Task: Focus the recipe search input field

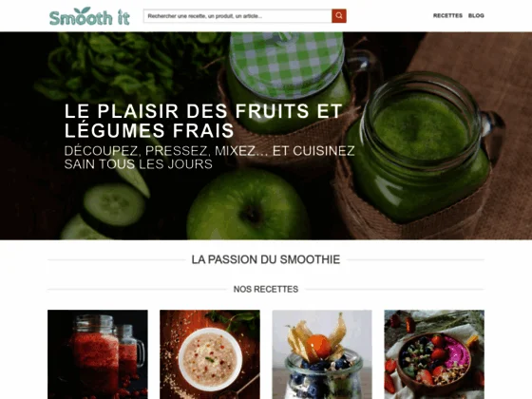Action: (237, 16)
